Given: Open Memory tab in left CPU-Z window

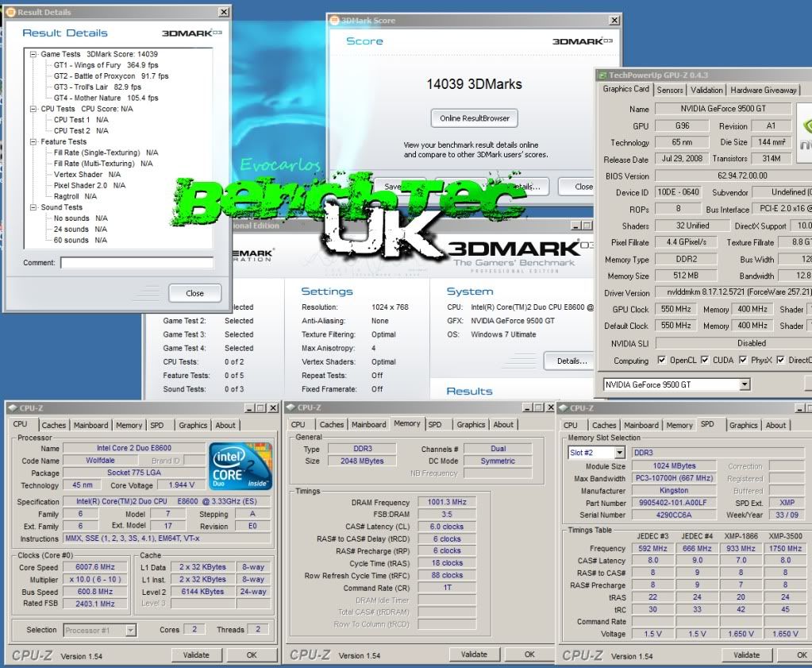Looking at the screenshot, I should 129,425.
